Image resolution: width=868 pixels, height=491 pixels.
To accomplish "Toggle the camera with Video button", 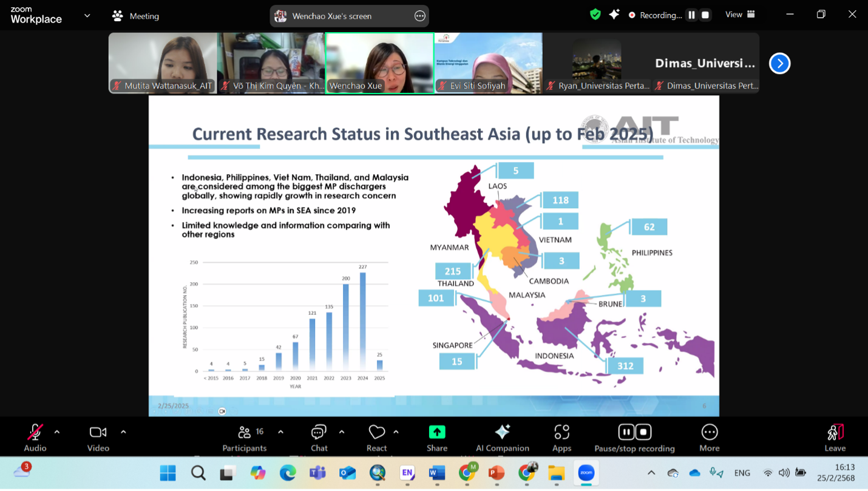I will coord(98,438).
